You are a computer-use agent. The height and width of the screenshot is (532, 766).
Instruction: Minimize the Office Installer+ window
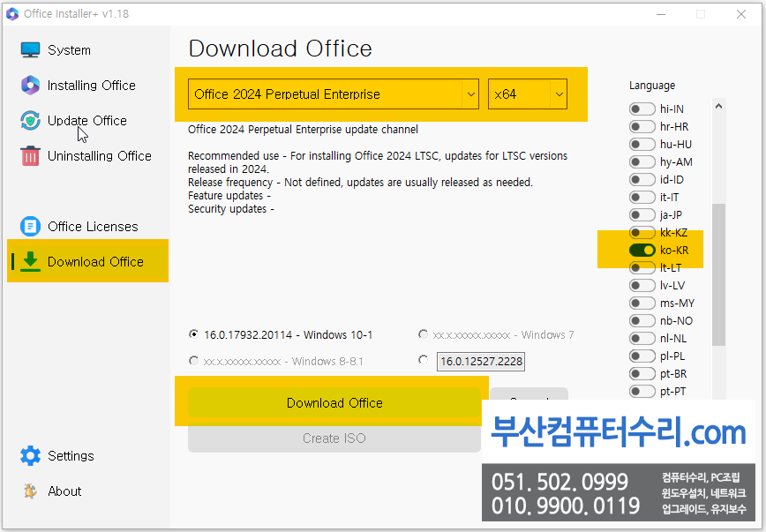(661, 14)
